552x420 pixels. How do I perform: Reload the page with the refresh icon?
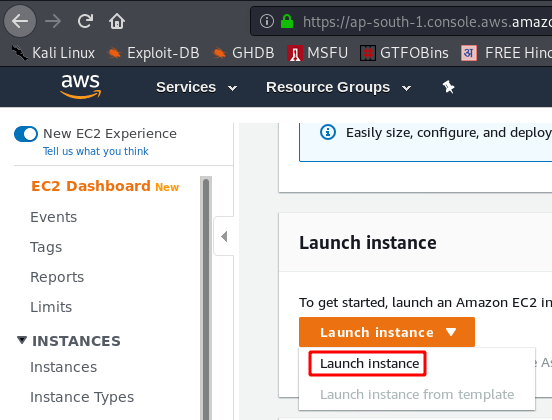pos(85,21)
